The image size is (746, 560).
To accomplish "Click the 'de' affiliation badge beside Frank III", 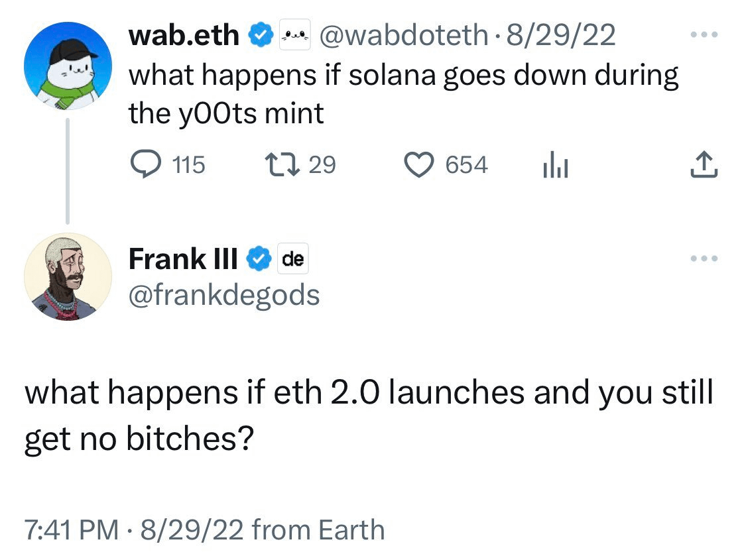I will point(293,258).
